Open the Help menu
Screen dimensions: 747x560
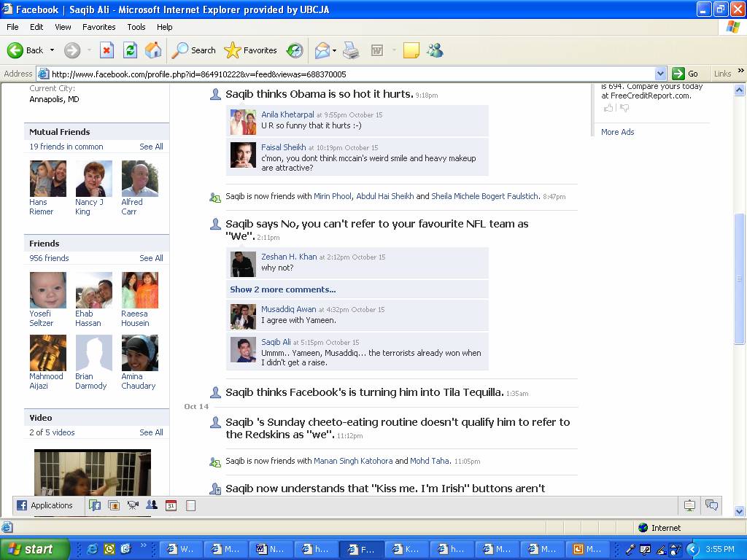point(164,27)
